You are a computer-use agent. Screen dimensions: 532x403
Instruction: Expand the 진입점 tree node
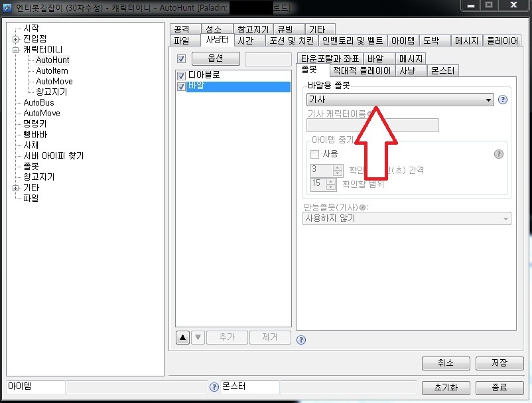click(15, 39)
